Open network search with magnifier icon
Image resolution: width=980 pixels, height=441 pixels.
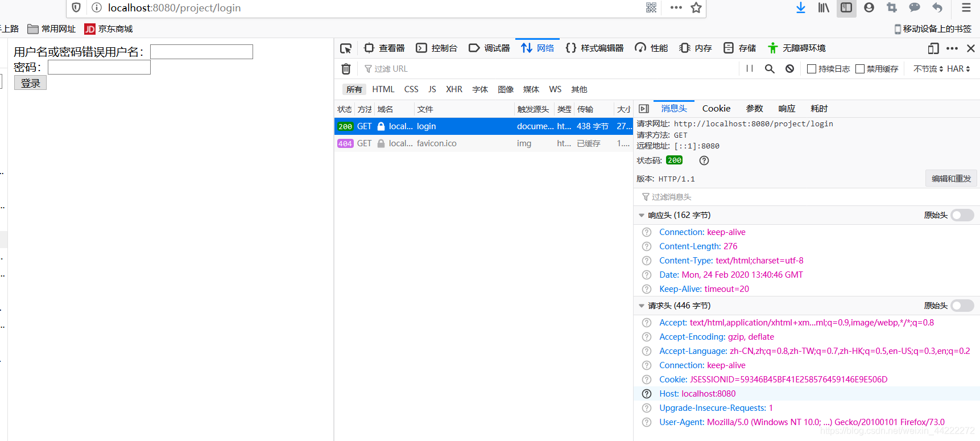pyautogui.click(x=770, y=69)
